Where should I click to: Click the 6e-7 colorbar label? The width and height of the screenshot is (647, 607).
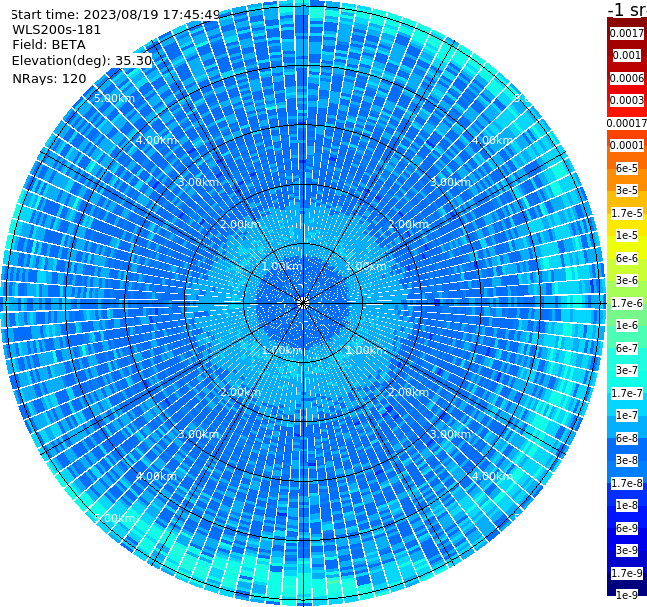click(627, 348)
